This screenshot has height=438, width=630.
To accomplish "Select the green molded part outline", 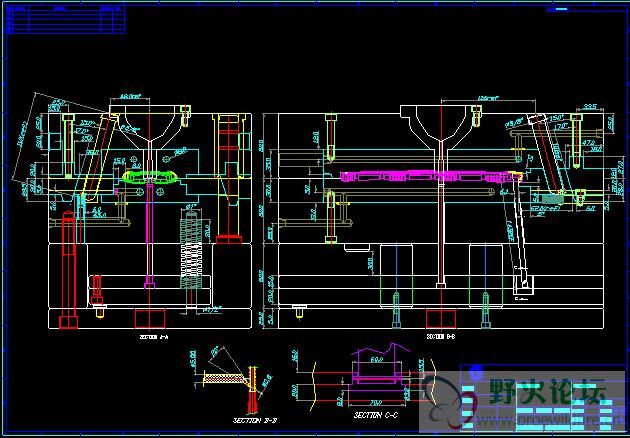I will 149,177.
